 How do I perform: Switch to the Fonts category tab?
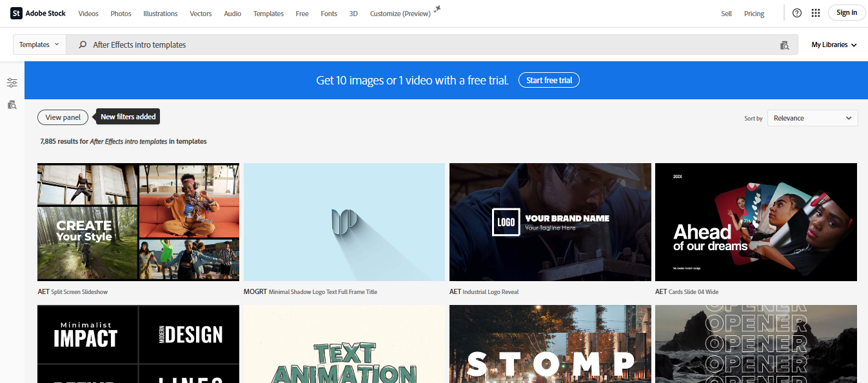(329, 13)
